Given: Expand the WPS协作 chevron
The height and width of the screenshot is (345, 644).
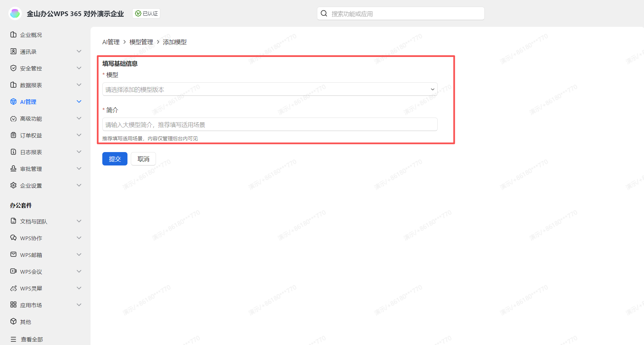Looking at the screenshot, I should pos(79,238).
